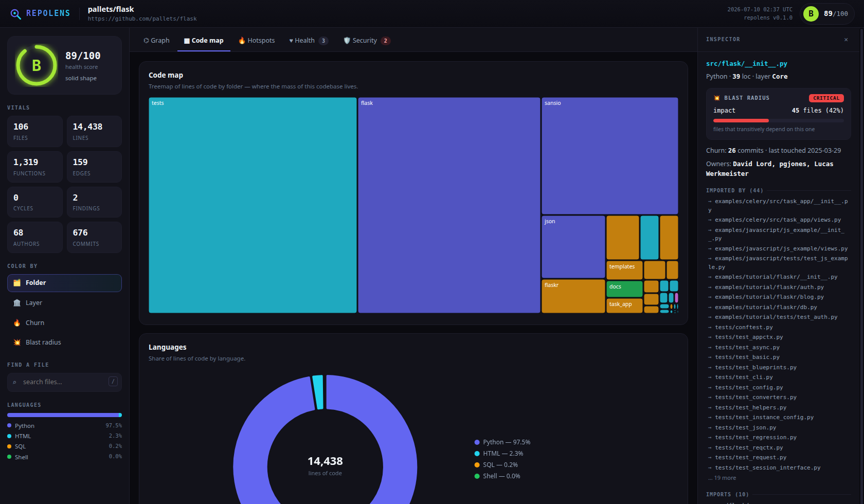The width and height of the screenshot is (864, 504).
Task: Click the Graph tab hexagon icon
Action: pos(146,41)
